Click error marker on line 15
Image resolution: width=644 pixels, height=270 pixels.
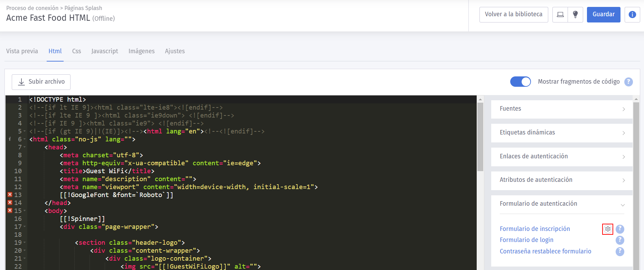click(10, 211)
